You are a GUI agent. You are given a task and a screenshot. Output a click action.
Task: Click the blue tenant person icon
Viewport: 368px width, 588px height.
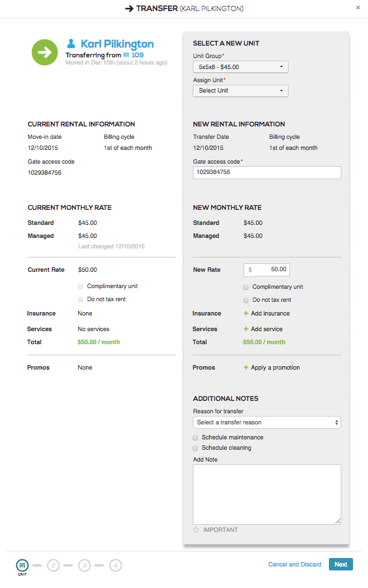(x=71, y=44)
